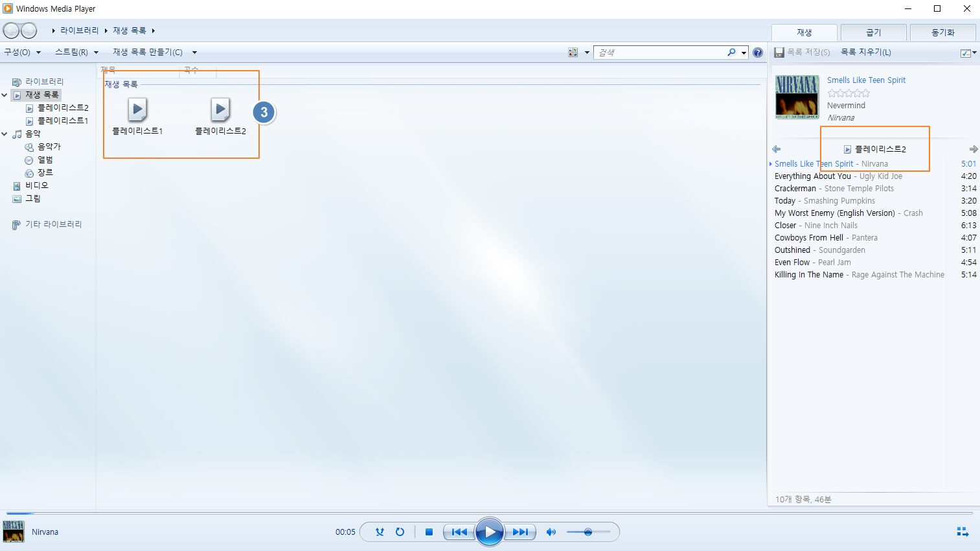Go back with the back arrow button

[x=11, y=30]
